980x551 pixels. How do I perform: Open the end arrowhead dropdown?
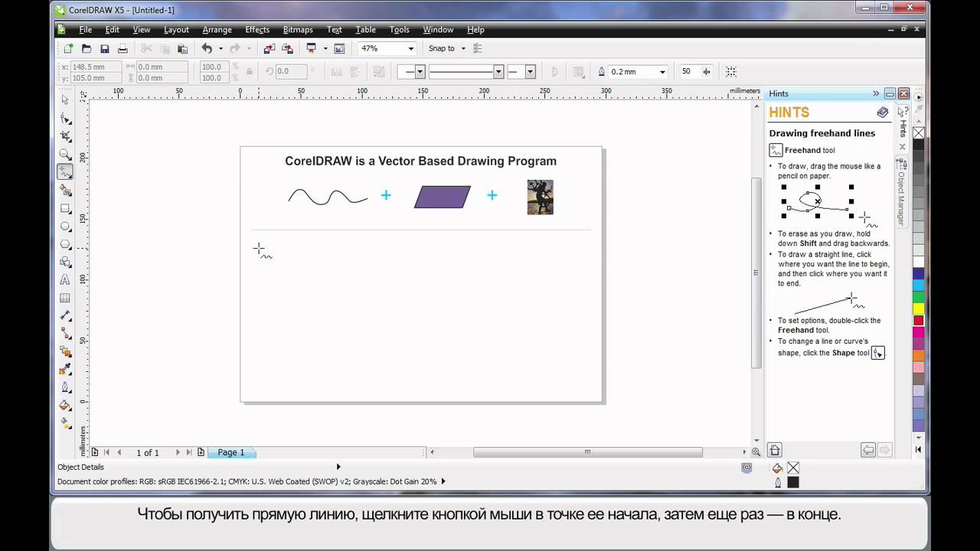point(530,71)
